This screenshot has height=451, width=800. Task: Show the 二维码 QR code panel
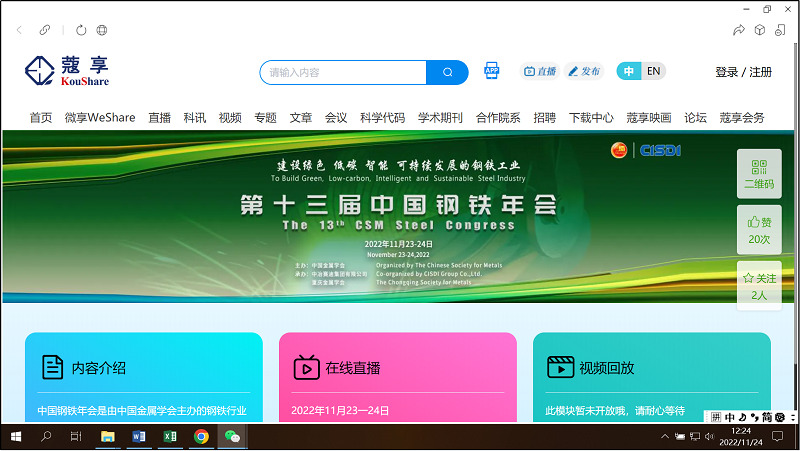(x=759, y=174)
